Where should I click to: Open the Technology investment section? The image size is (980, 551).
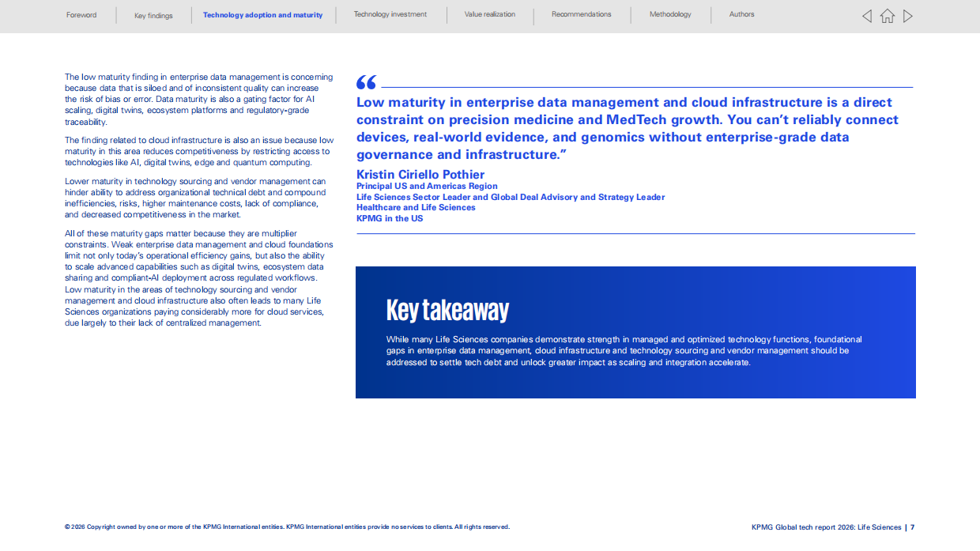(x=390, y=14)
